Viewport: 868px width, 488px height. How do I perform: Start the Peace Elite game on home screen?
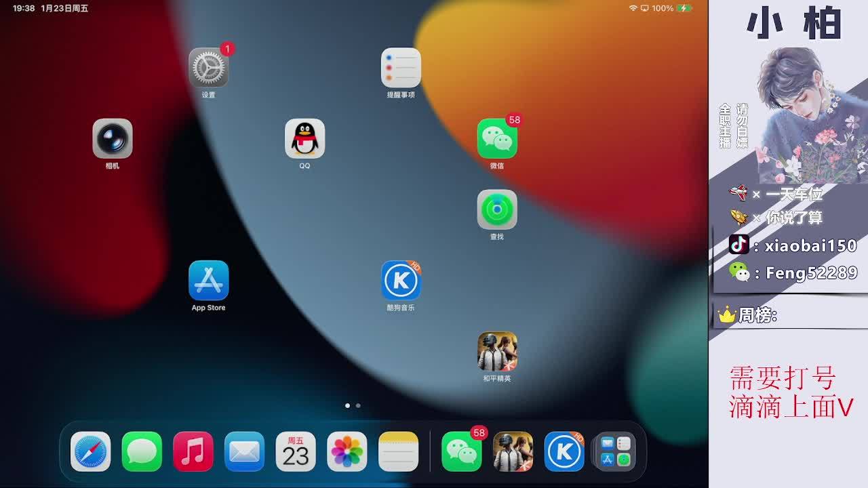(x=497, y=352)
